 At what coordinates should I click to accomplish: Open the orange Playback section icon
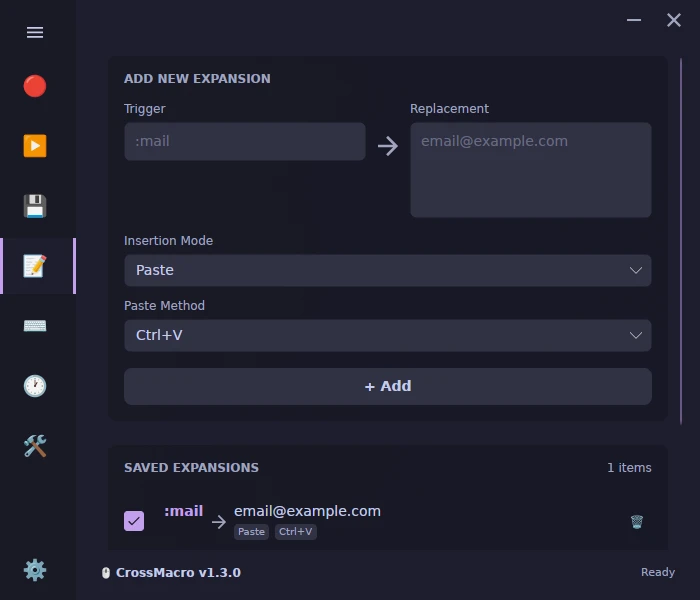(35, 146)
